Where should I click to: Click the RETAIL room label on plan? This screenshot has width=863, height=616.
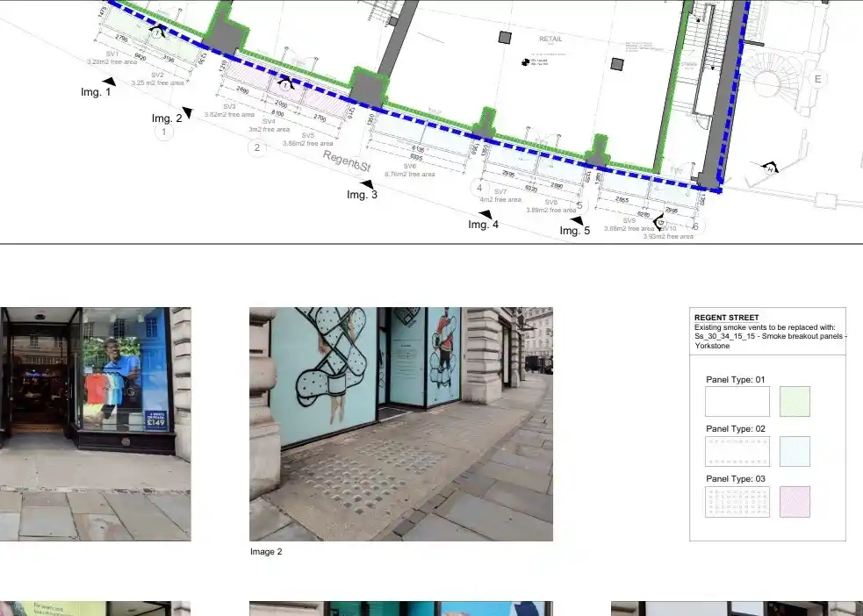point(550,39)
